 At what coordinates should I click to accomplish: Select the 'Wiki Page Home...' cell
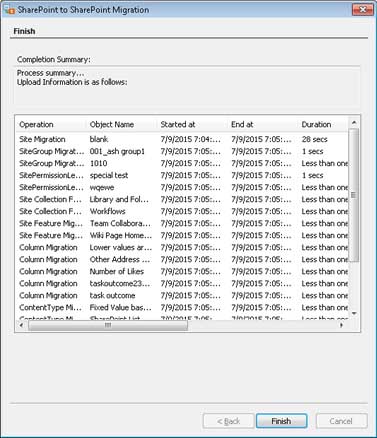tap(121, 235)
